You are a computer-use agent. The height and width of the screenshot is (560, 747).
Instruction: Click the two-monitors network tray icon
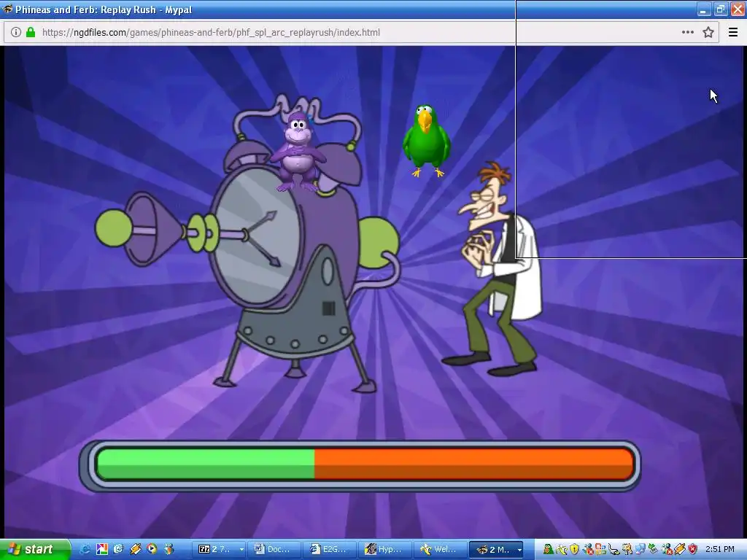pyautogui.click(x=640, y=550)
